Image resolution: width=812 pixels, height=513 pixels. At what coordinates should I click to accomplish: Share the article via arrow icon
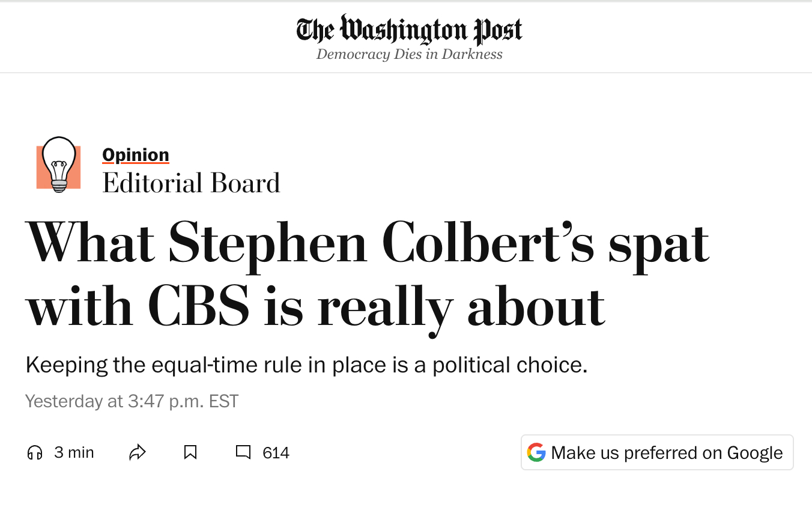coord(138,452)
